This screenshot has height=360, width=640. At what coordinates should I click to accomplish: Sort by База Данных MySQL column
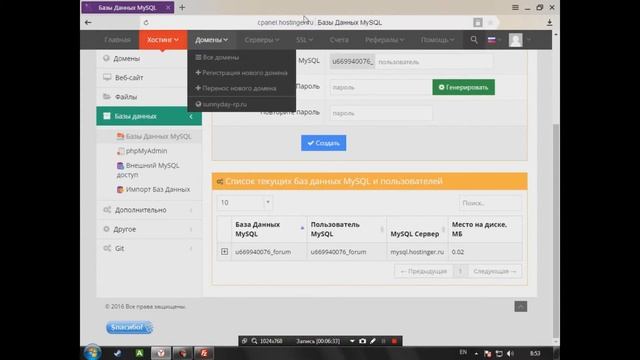(269, 229)
